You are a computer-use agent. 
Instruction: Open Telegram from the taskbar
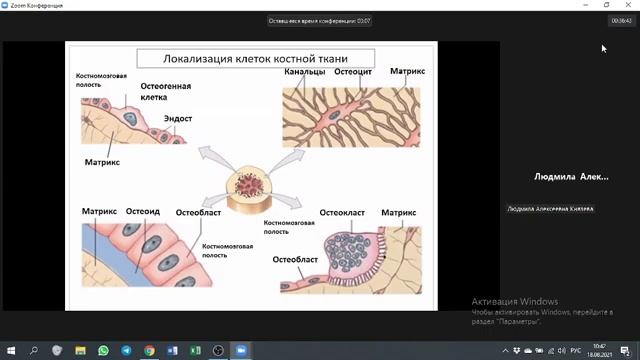click(127, 351)
